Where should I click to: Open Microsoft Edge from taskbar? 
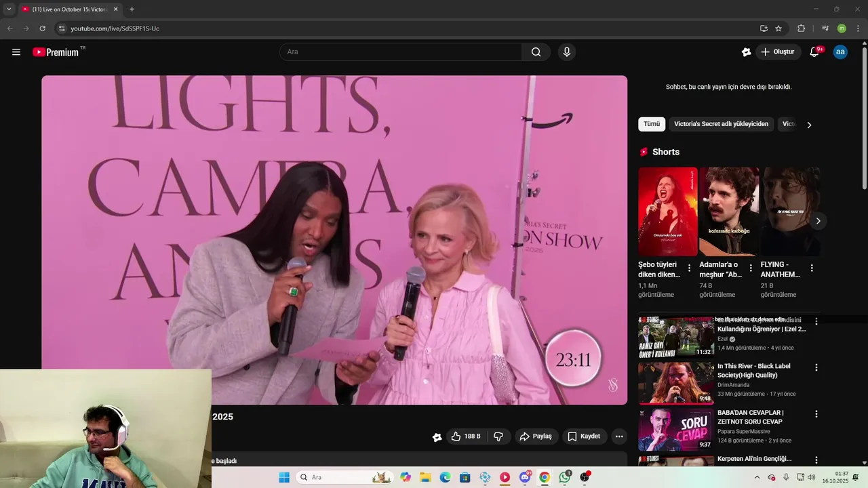click(445, 477)
